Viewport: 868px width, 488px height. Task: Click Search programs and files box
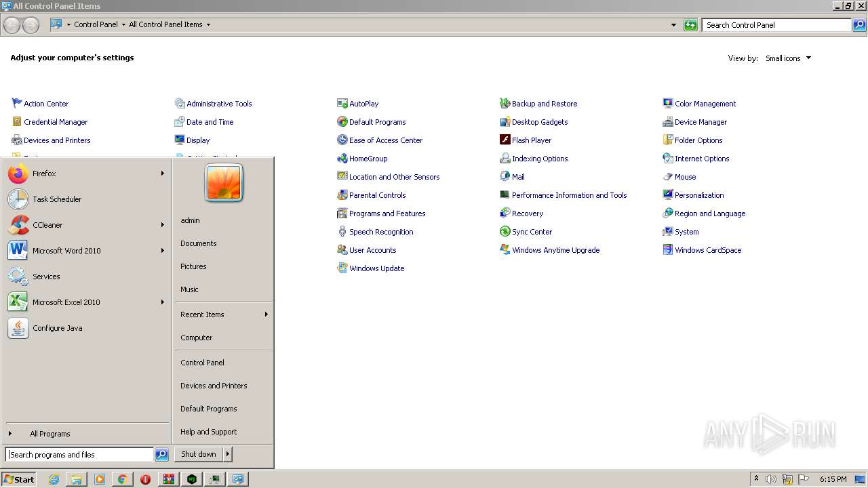[79, 455]
